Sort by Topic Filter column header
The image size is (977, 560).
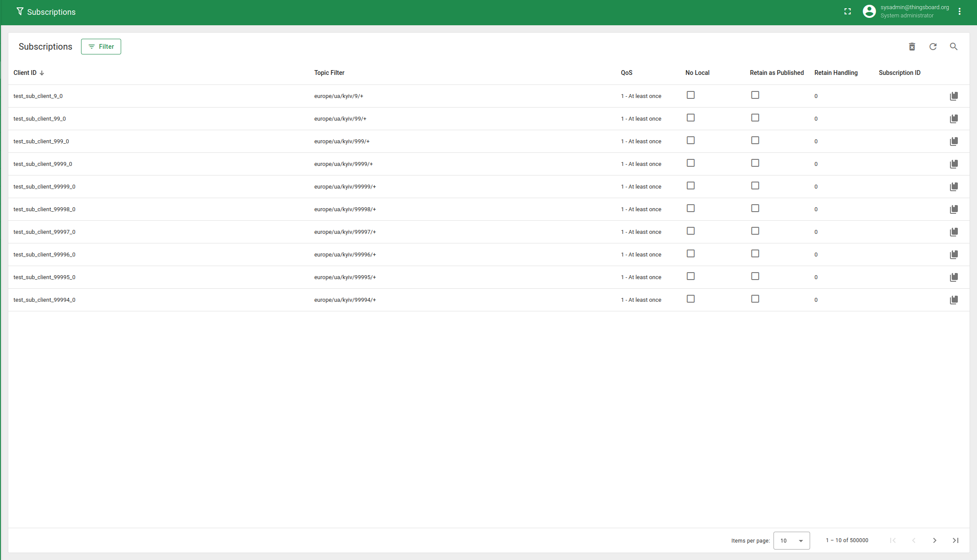329,73
